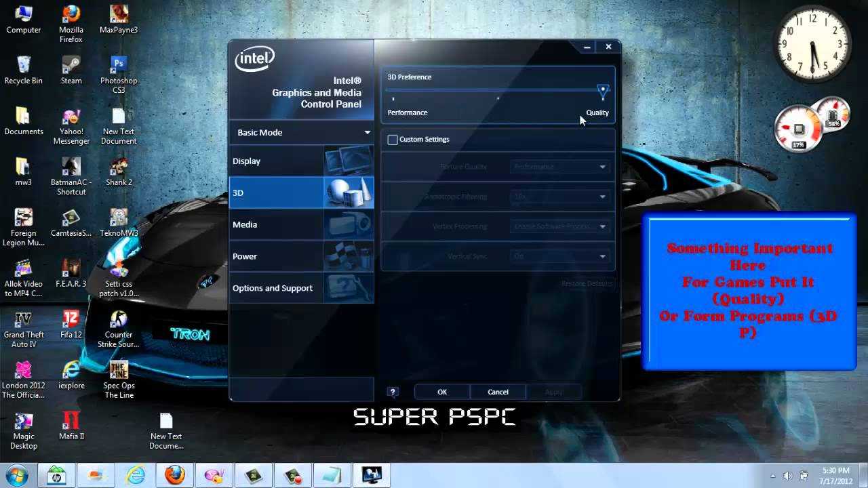Image resolution: width=868 pixels, height=488 pixels.
Task: Click the analog clock desktop gadget
Action: coord(813,44)
